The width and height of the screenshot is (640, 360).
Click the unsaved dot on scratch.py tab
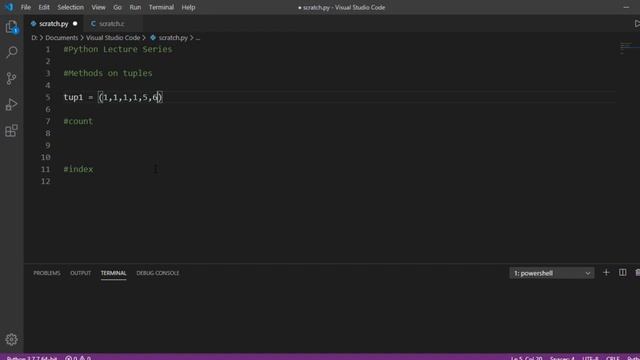pos(75,24)
